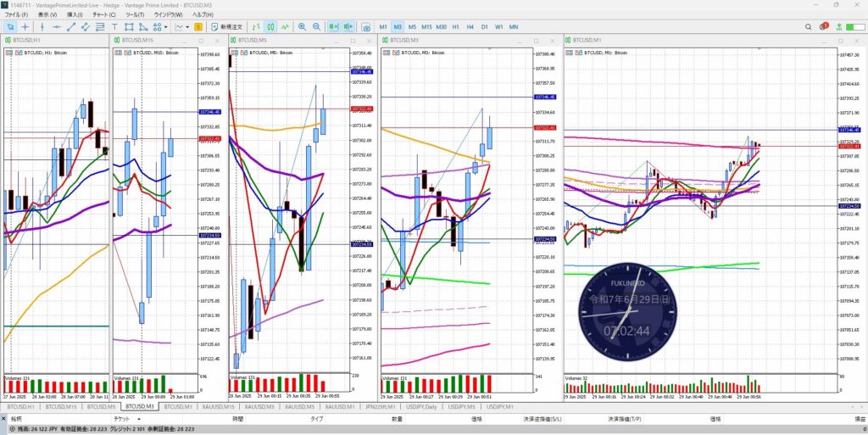Switch to JPN225ft,M1 bottom chart tab

click(x=381, y=407)
